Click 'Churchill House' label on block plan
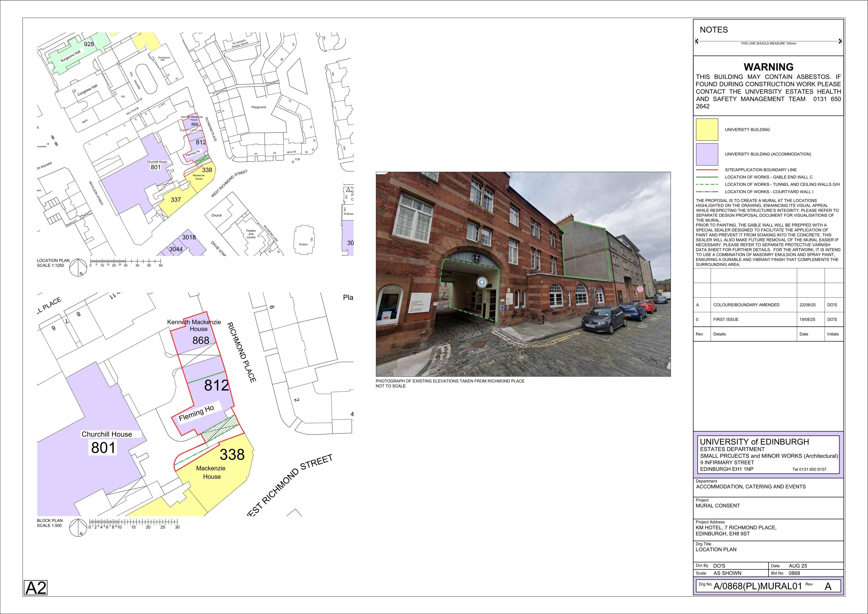Image resolution: width=868 pixels, height=614 pixels. (x=107, y=434)
